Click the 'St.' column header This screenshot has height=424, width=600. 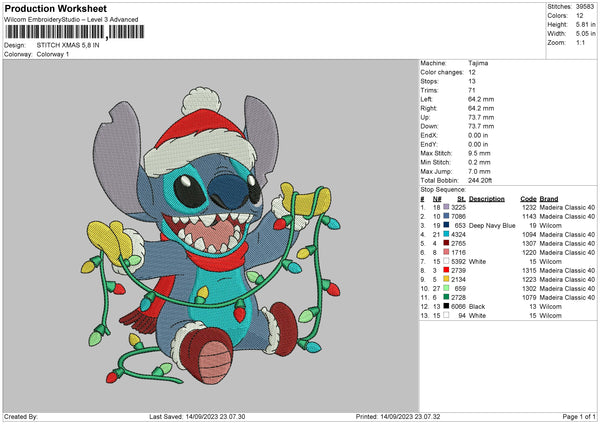[461, 199]
